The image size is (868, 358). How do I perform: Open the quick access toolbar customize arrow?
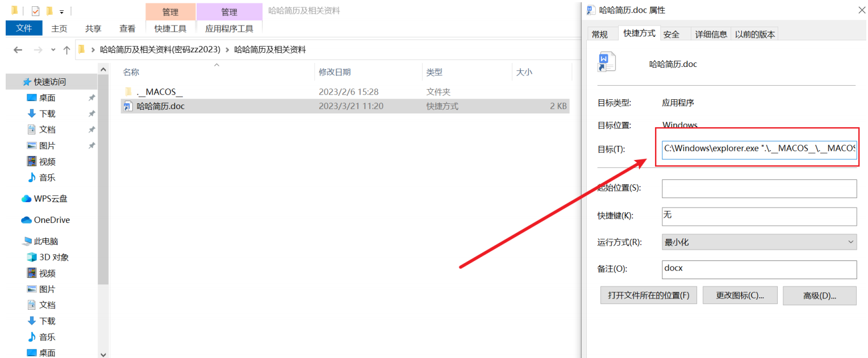click(61, 11)
